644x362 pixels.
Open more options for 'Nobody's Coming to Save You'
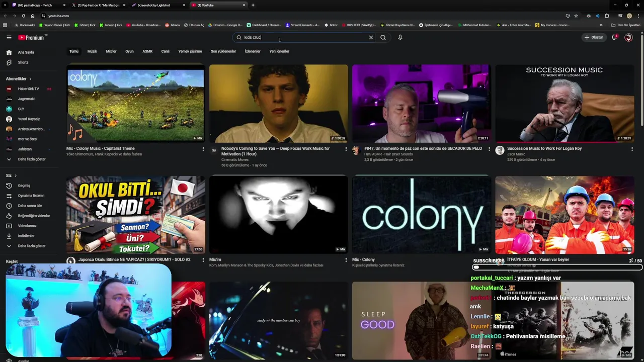tap(346, 149)
